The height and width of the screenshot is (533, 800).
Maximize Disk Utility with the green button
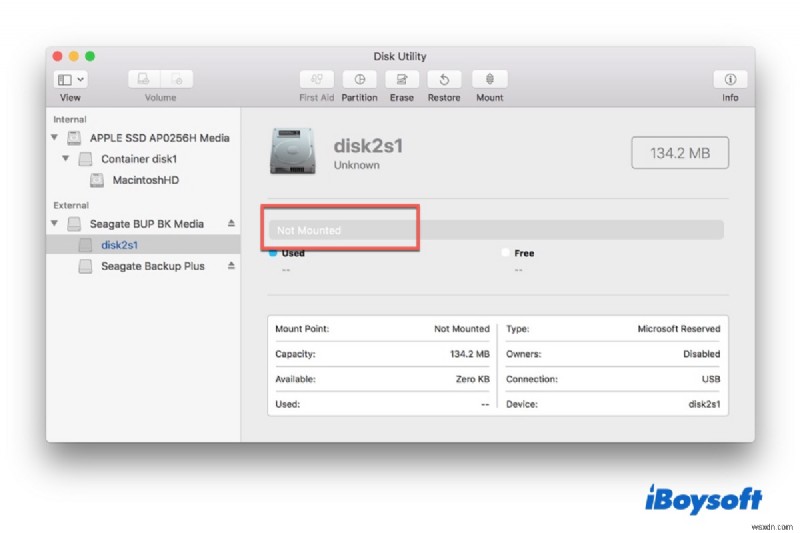(x=90, y=56)
